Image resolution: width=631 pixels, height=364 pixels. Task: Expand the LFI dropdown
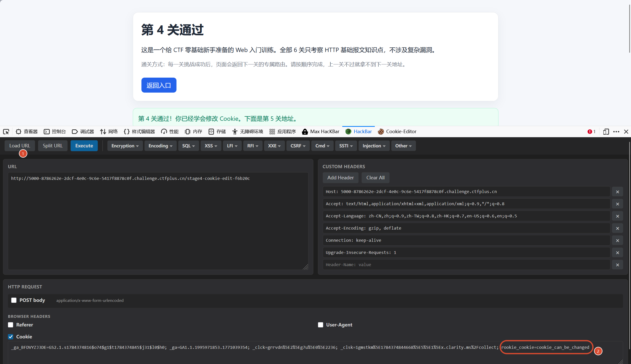pyautogui.click(x=232, y=146)
